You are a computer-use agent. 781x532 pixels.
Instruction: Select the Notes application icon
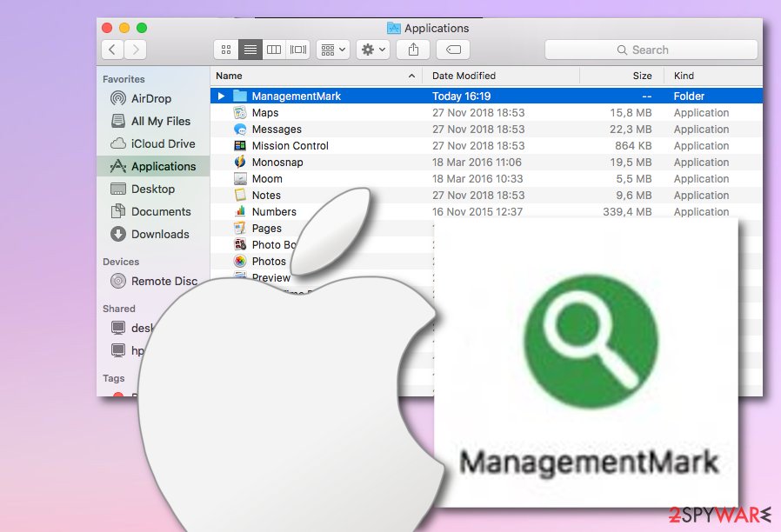[240, 195]
